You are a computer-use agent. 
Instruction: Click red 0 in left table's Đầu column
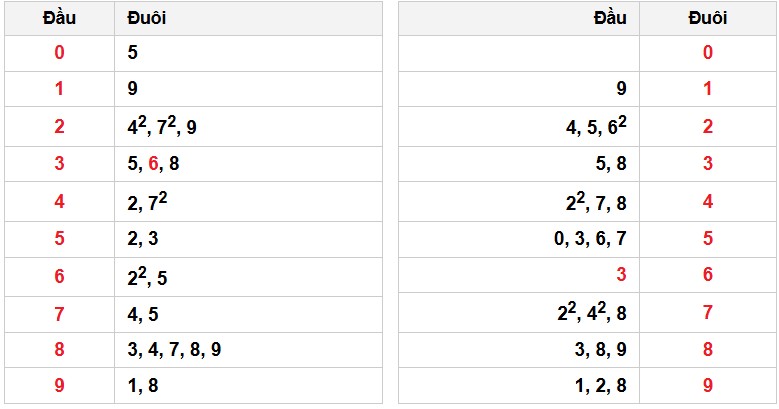59,53
